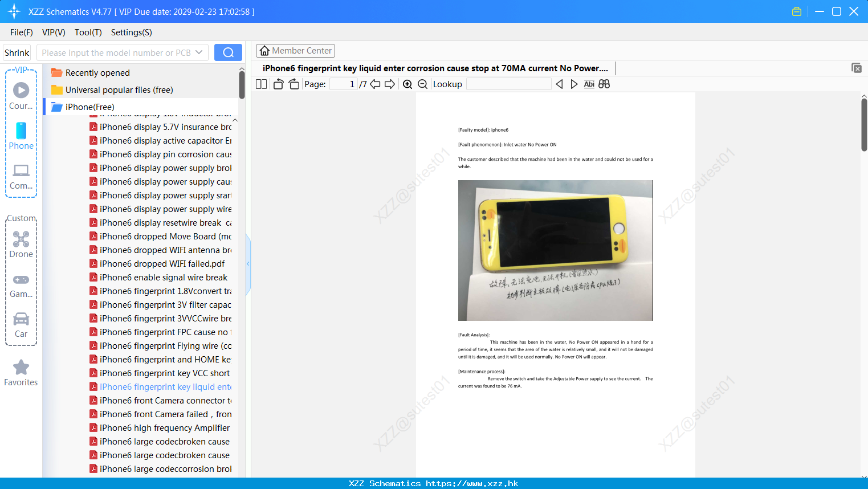This screenshot has width=868, height=489.
Task: Zoom out of the document
Action: 423,84
